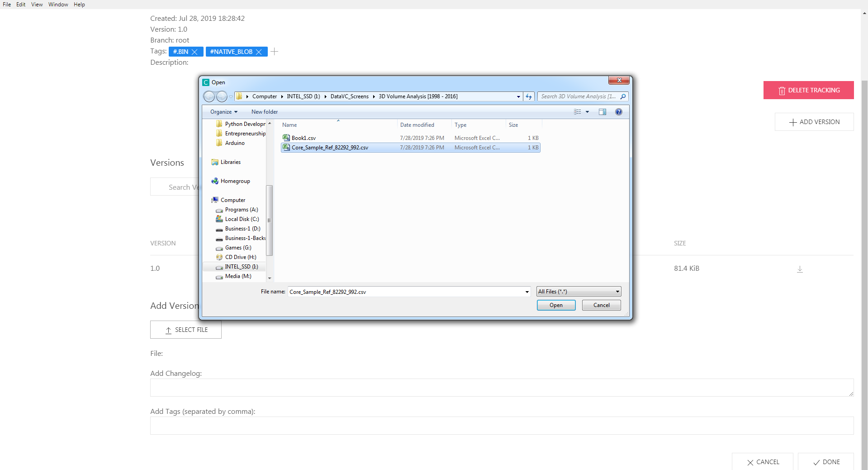Open Local Disk (C:) drive
Screen dimensions: 868x470
(237, 219)
